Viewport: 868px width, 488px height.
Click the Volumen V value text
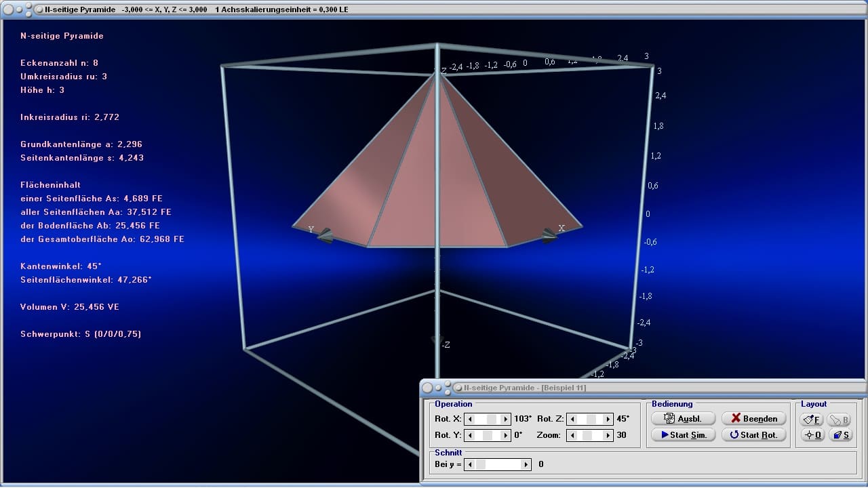(x=70, y=307)
